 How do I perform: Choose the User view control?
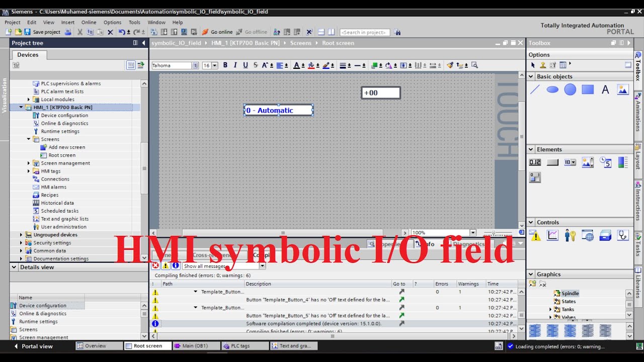570,235
